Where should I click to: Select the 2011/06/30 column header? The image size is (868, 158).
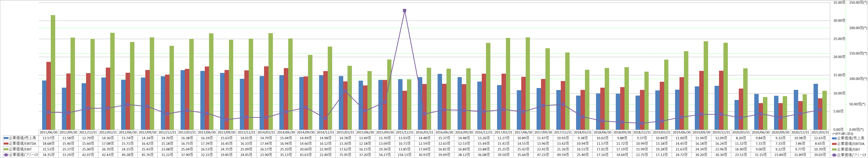pyautogui.click(x=49, y=132)
